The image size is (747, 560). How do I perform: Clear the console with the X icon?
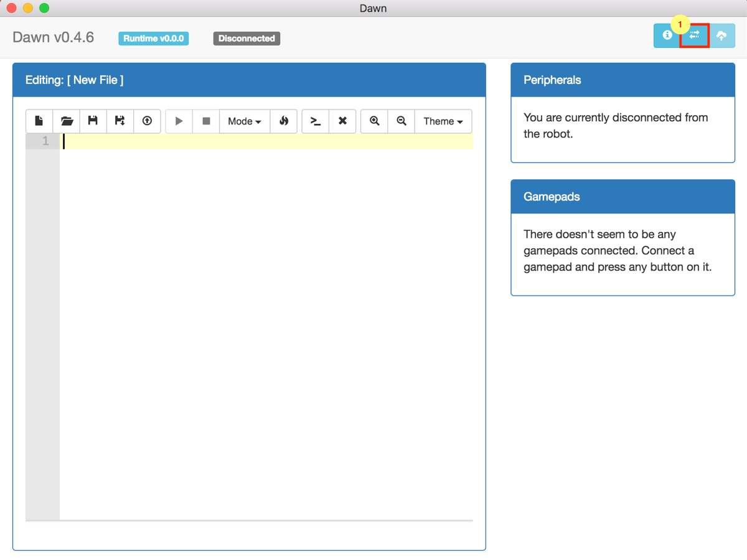(342, 121)
